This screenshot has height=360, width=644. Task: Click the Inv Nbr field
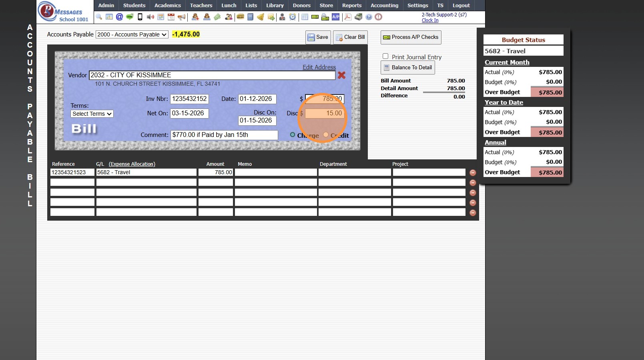tap(189, 99)
